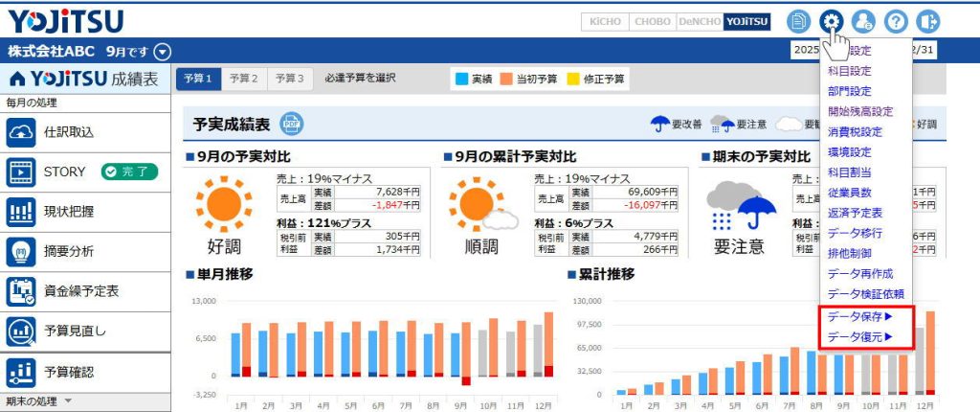Click the green 完了 badge next to STORY
The height and width of the screenshot is (412, 980).
[x=129, y=172]
